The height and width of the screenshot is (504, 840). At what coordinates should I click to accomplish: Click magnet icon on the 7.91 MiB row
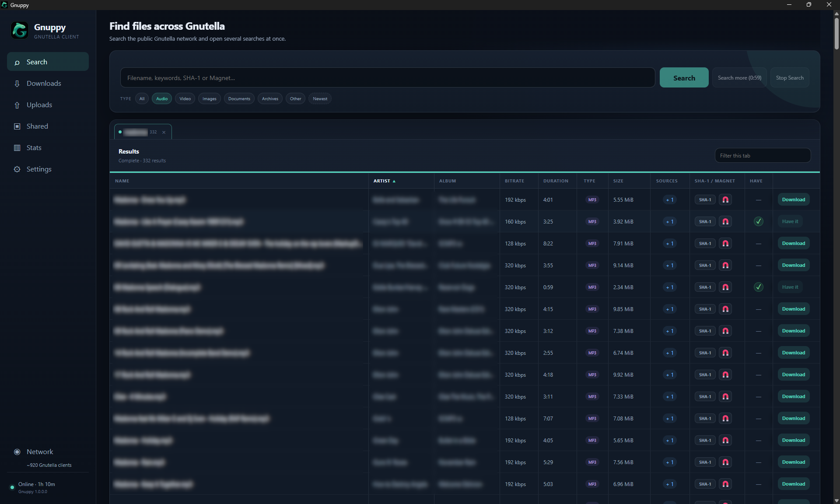point(725,243)
